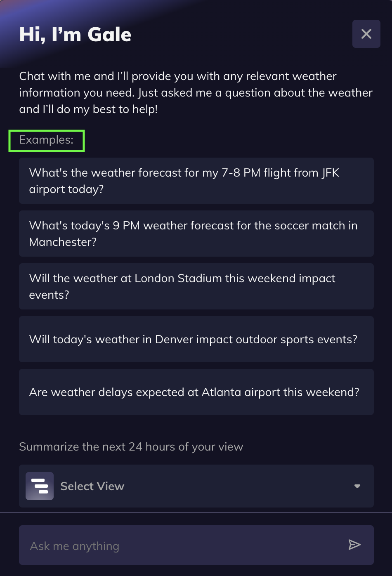Click the word Manchester? in second example
This screenshot has height=576, width=392.
point(63,242)
